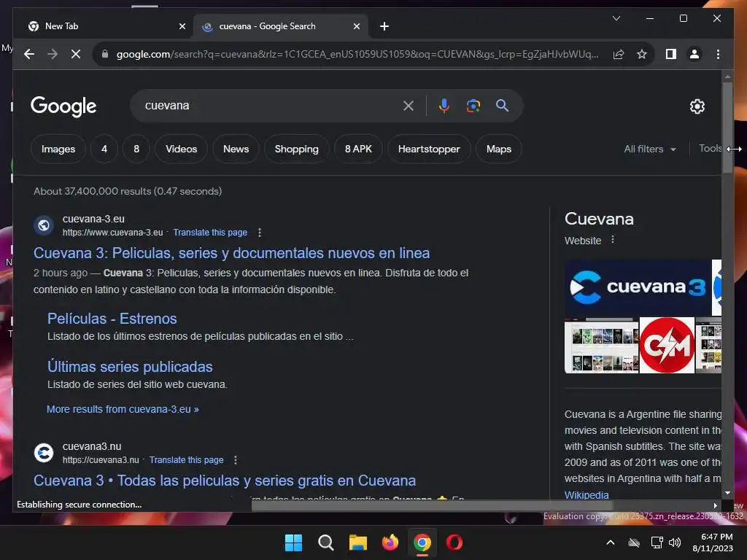
Task: View site information via the lock icon
Action: tap(105, 54)
